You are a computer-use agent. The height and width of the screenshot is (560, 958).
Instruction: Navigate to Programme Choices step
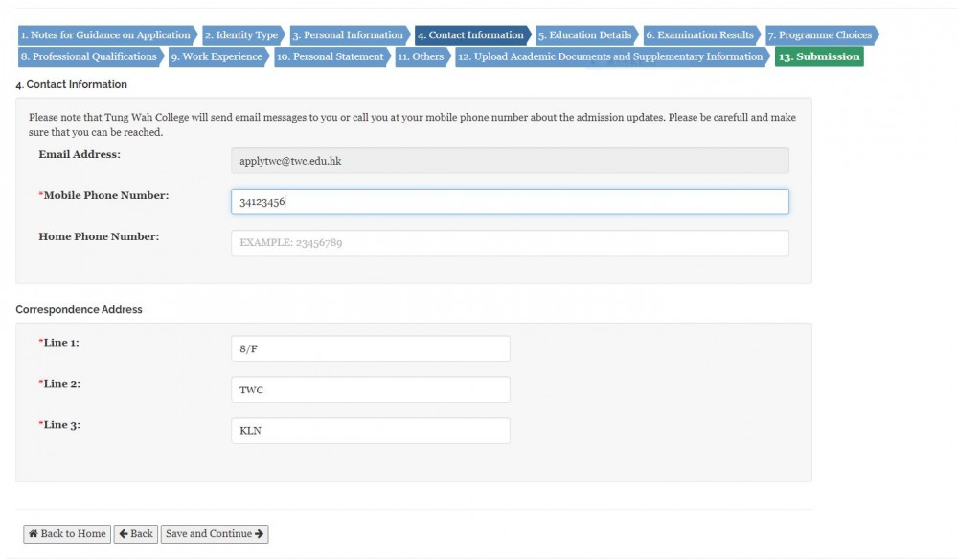pyautogui.click(x=820, y=35)
